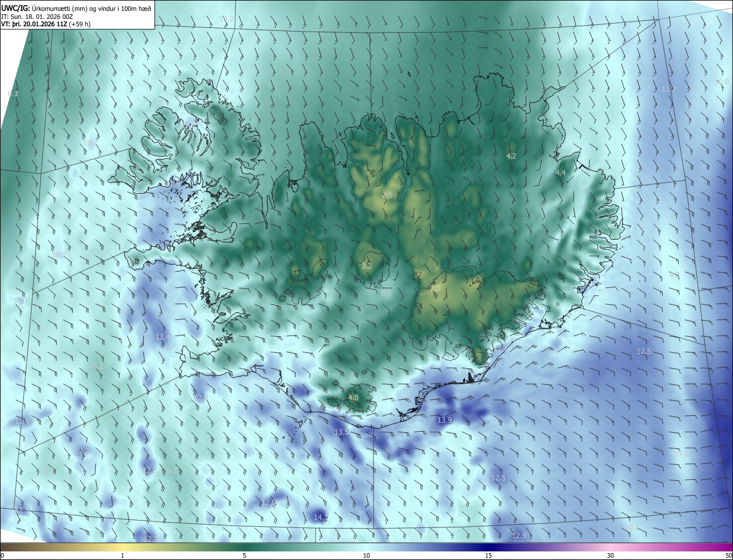The width and height of the screenshot is (733, 560).
Task: Click the 11.7 value label in the northeast
Action: click(x=668, y=89)
